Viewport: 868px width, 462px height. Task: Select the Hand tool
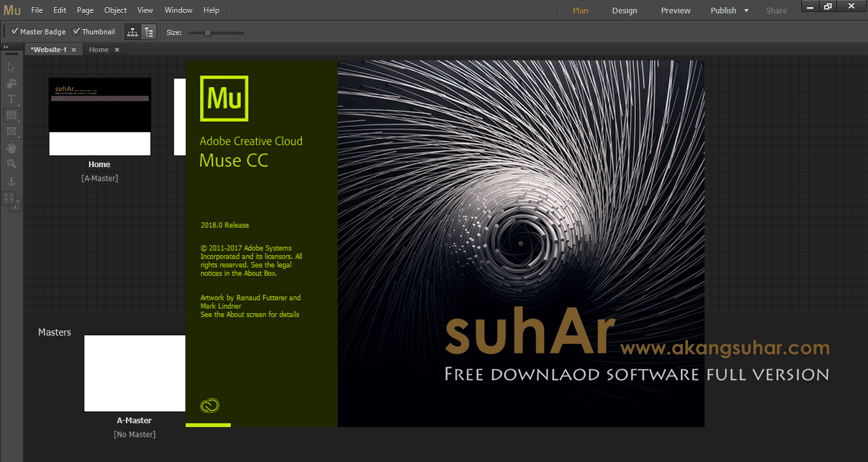click(x=11, y=148)
